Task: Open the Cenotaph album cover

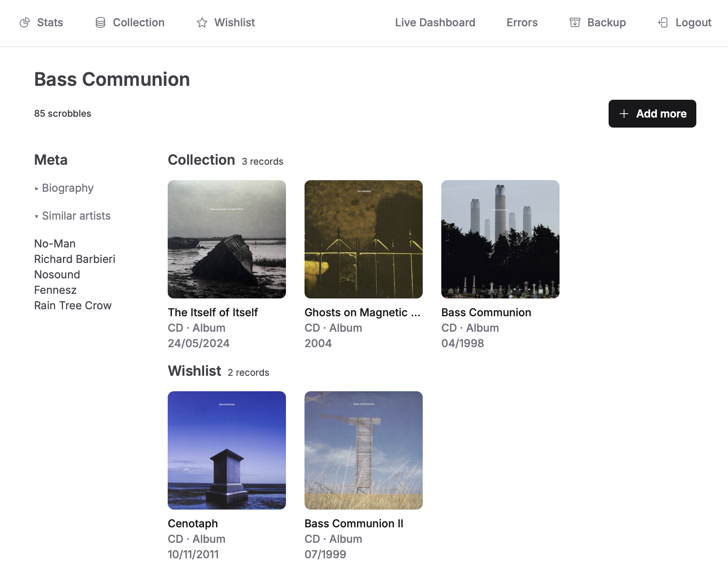Action: [227, 450]
